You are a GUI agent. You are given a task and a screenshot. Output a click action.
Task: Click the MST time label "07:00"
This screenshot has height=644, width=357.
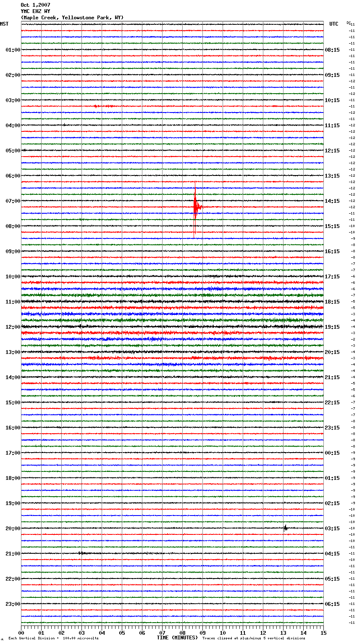[x=13, y=201]
